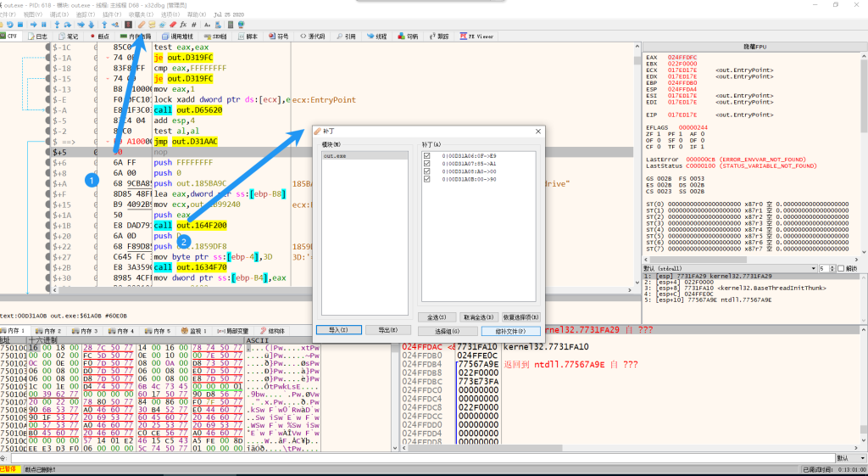Switch to the 结构体 tab
The width and height of the screenshot is (868, 476).
point(272,331)
